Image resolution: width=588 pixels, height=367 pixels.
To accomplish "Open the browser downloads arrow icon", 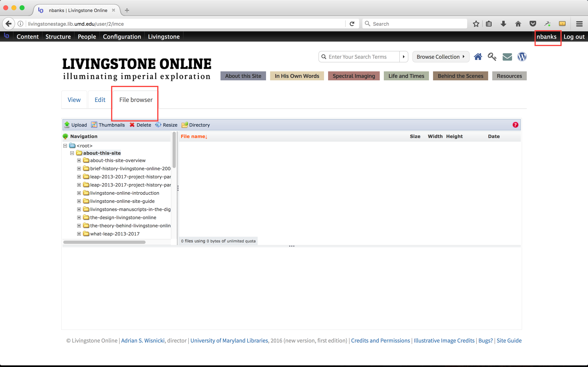I will pos(503,23).
